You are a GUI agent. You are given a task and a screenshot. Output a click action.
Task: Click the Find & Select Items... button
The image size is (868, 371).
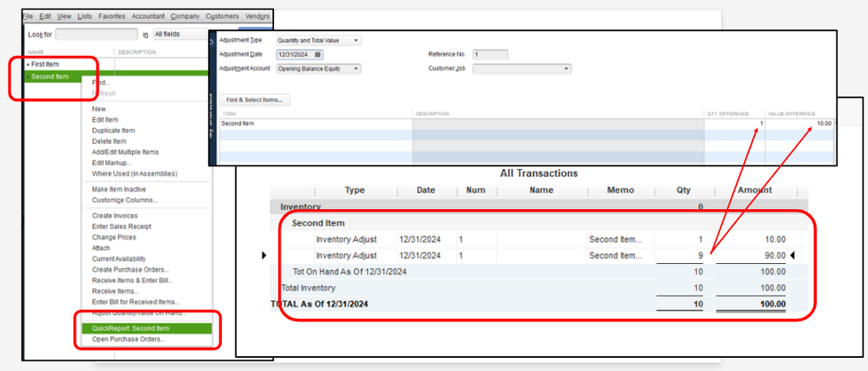coord(255,100)
